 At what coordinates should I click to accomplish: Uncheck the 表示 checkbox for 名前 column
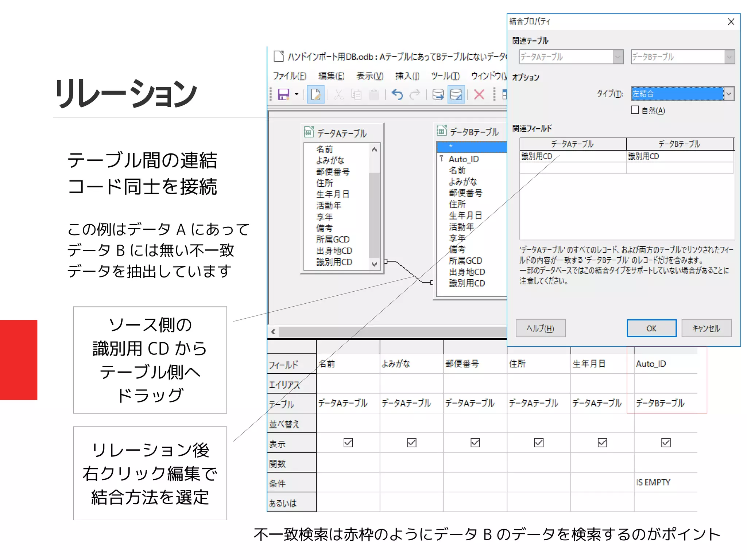click(348, 443)
